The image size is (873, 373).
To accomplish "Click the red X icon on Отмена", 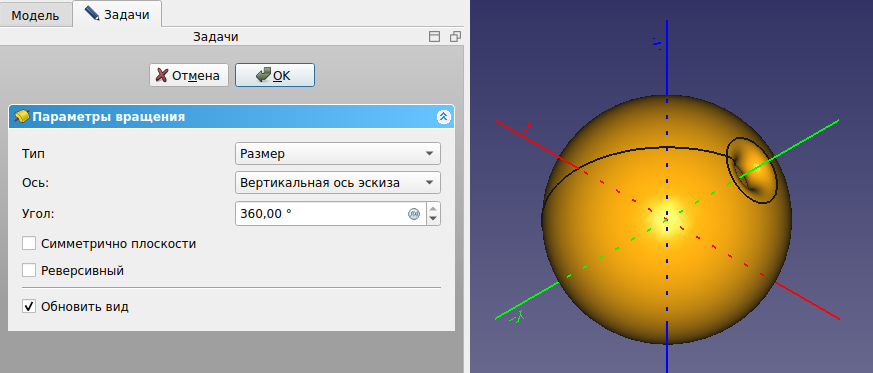I will pyautogui.click(x=161, y=75).
